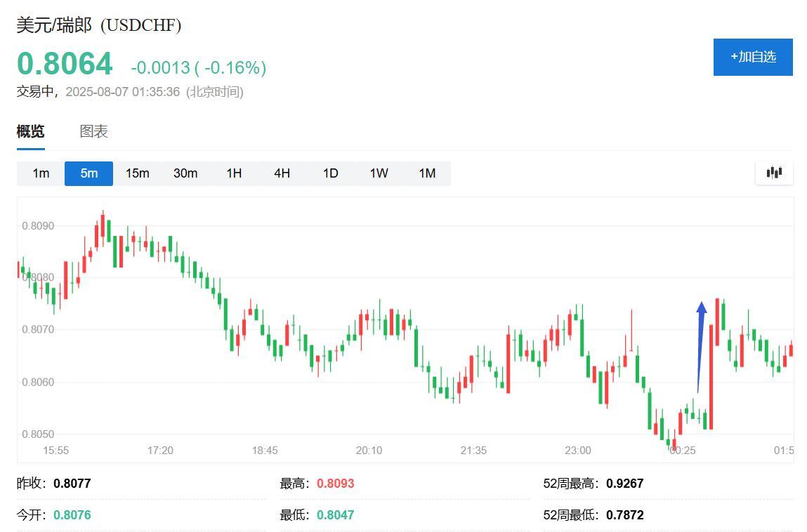Click the 0.8060 price axis label
Viewport: 807px width, 532px height.
point(38,382)
